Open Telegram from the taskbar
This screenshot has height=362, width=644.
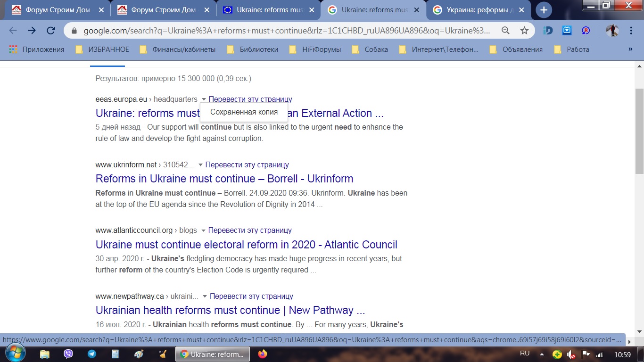pyautogui.click(x=92, y=354)
